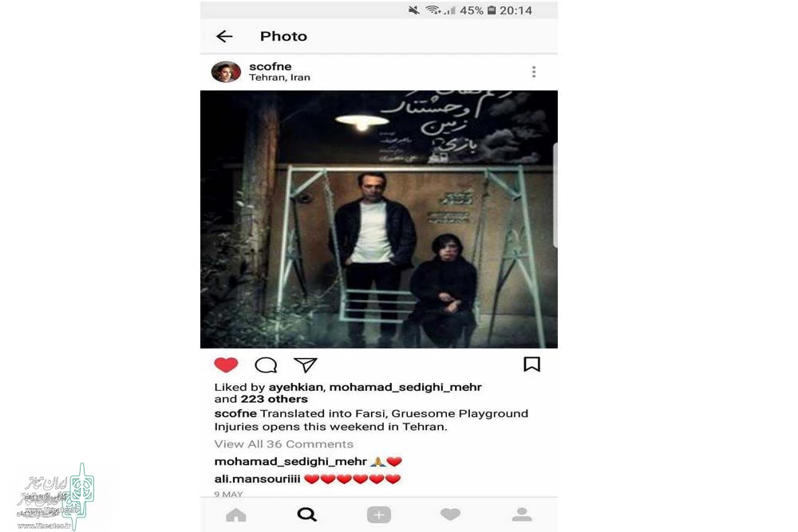Open the three-dot post options menu
The image size is (798, 532).
click(534, 72)
